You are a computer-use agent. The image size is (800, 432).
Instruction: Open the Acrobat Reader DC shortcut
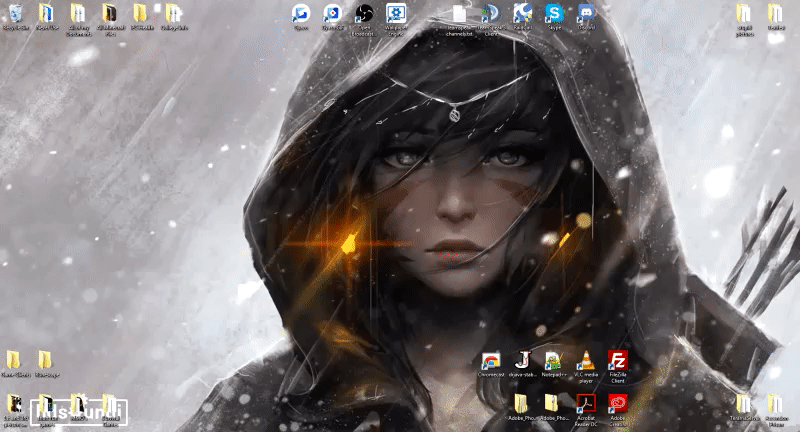(x=586, y=409)
